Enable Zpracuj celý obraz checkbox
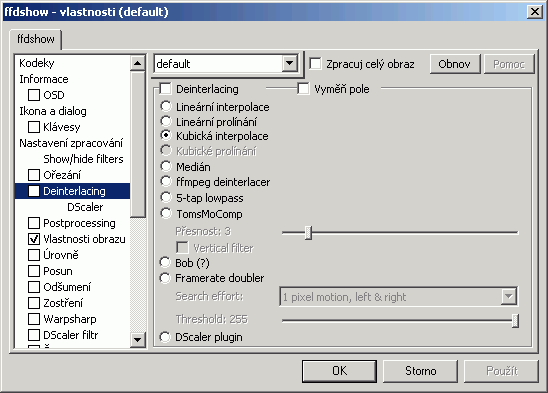 pyautogui.click(x=315, y=64)
